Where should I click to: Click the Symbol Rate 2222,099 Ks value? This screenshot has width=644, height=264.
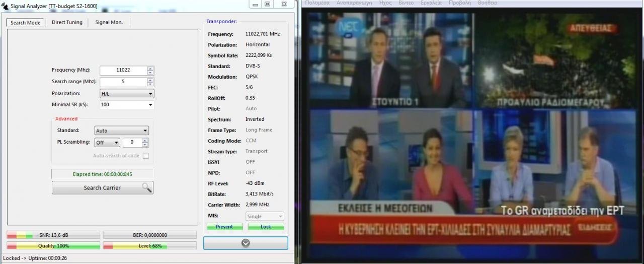(259, 55)
